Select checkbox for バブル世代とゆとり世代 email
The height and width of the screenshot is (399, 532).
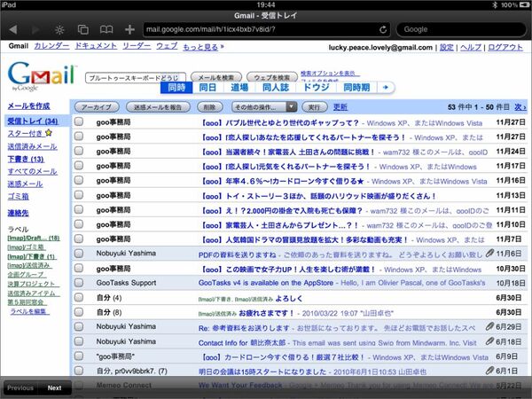tap(79, 121)
